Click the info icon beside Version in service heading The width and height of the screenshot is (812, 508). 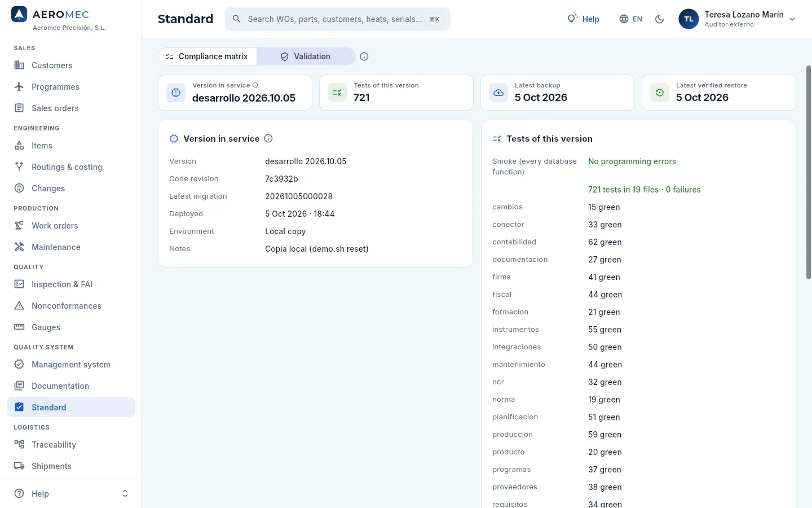click(x=268, y=139)
